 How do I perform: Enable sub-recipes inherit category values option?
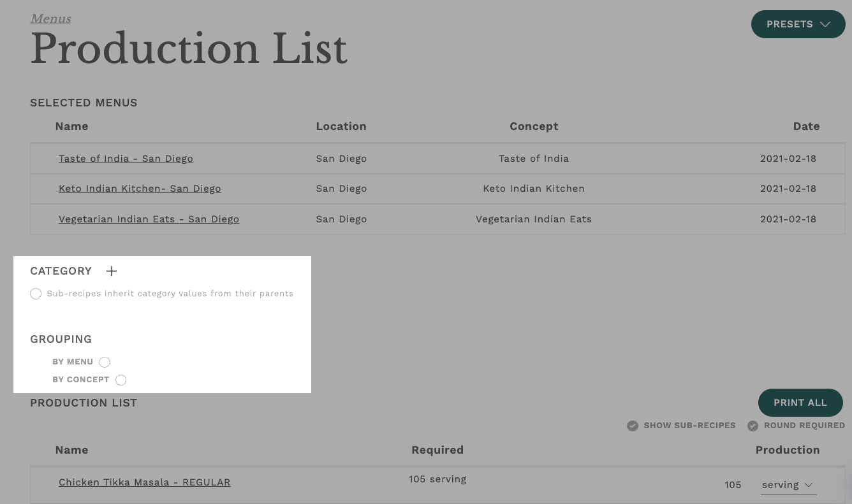36,294
